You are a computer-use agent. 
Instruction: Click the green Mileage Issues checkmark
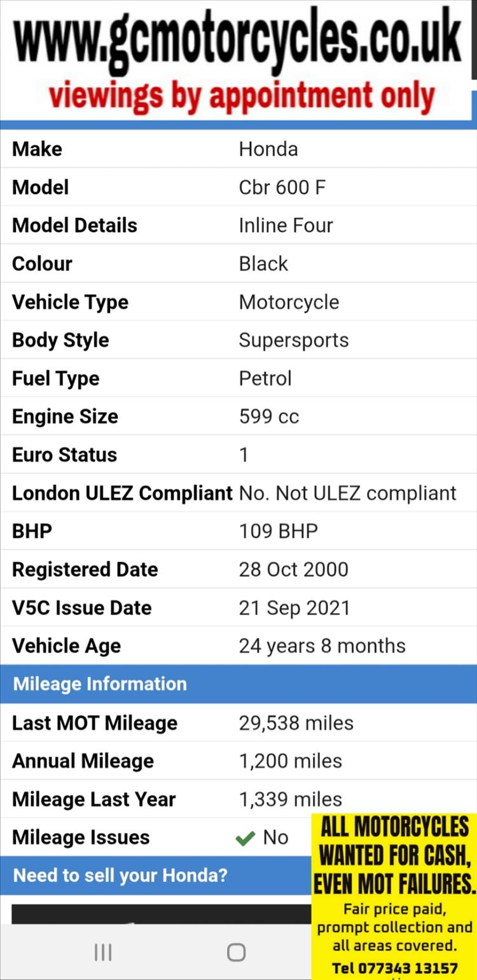click(245, 838)
